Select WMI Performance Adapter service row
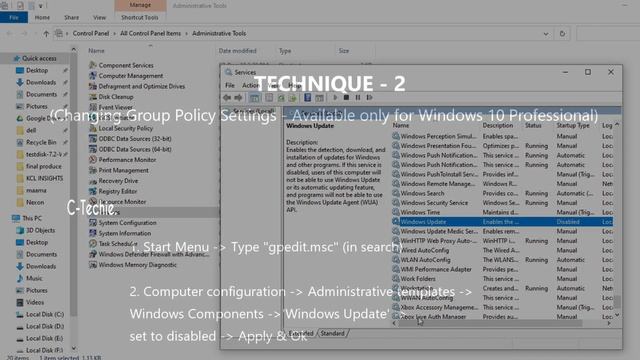The image size is (640, 360). [x=502, y=269]
